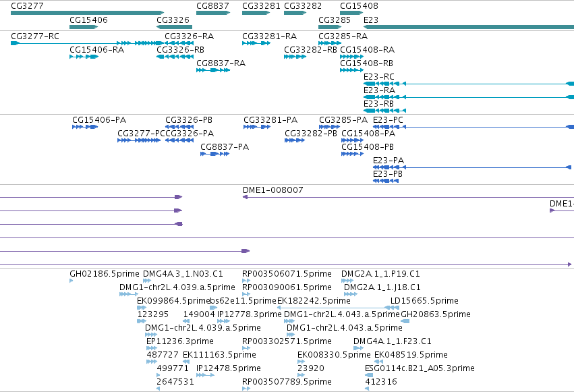Select the CG15406-PA protein feature
The height and width of the screenshot is (392, 574).
pyautogui.click(x=85, y=127)
